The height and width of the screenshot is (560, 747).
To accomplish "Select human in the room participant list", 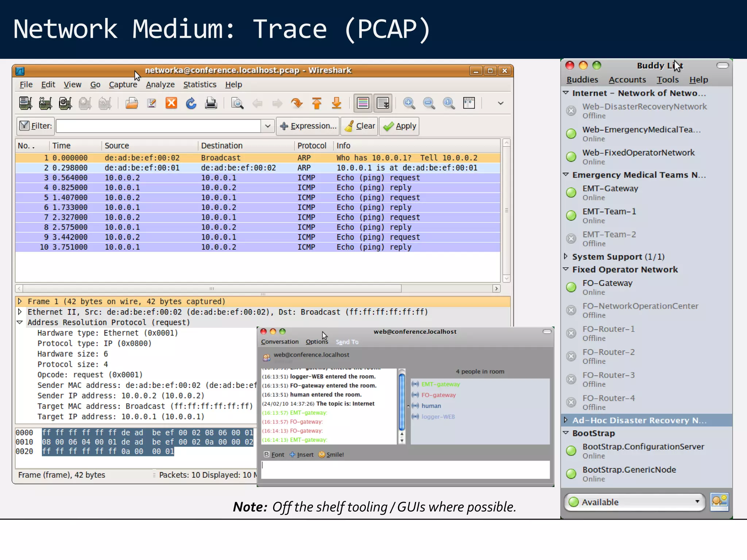I will point(480,406).
